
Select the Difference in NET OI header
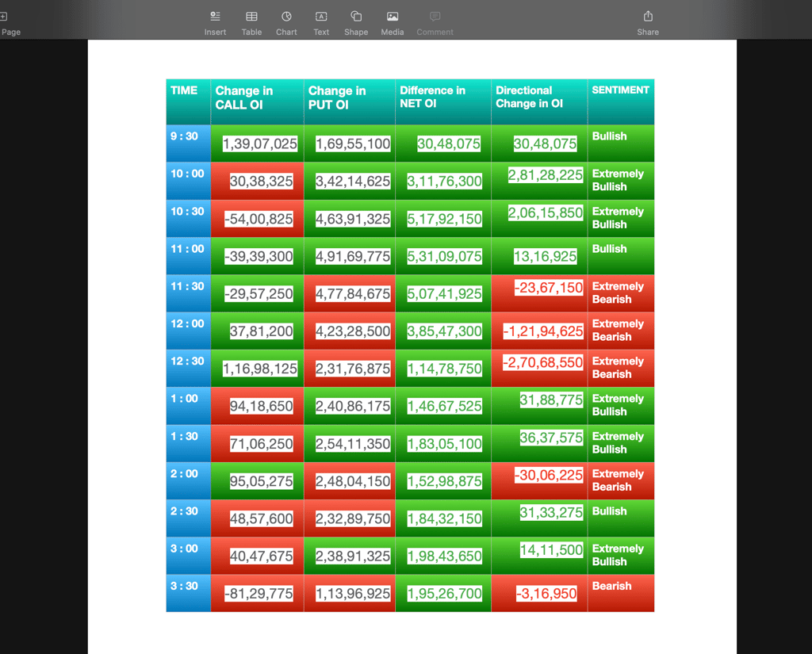[x=443, y=102]
